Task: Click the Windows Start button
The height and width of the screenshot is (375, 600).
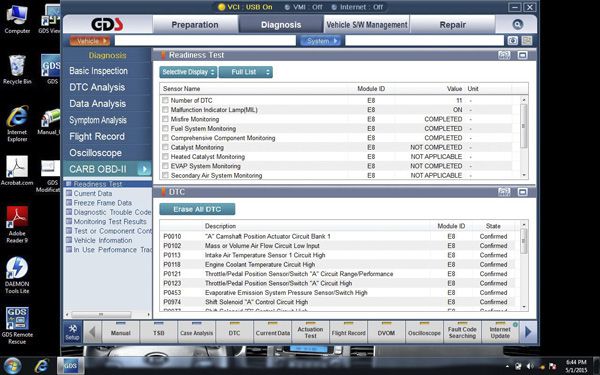Action: (x=13, y=366)
